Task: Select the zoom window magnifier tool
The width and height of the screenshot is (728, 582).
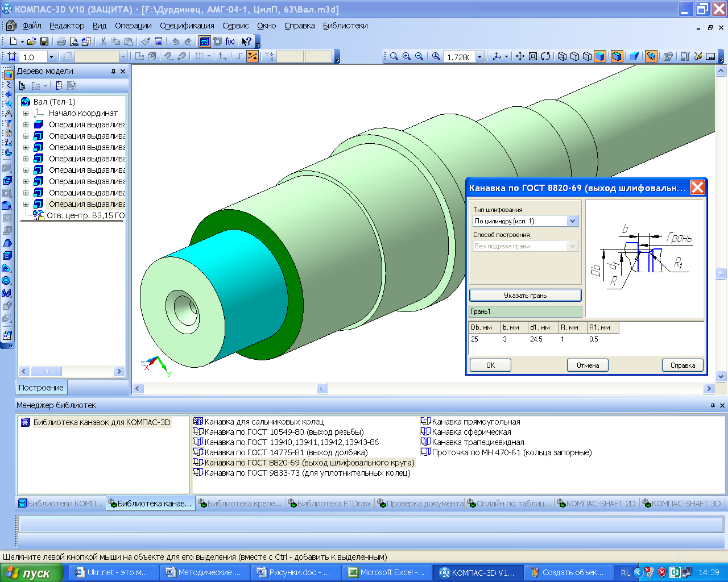Action: pos(394,56)
